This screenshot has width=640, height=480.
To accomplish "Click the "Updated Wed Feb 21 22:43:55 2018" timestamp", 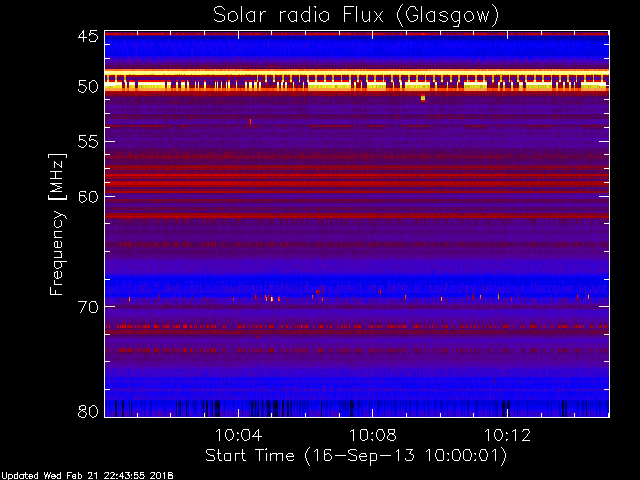I will tap(87, 476).
